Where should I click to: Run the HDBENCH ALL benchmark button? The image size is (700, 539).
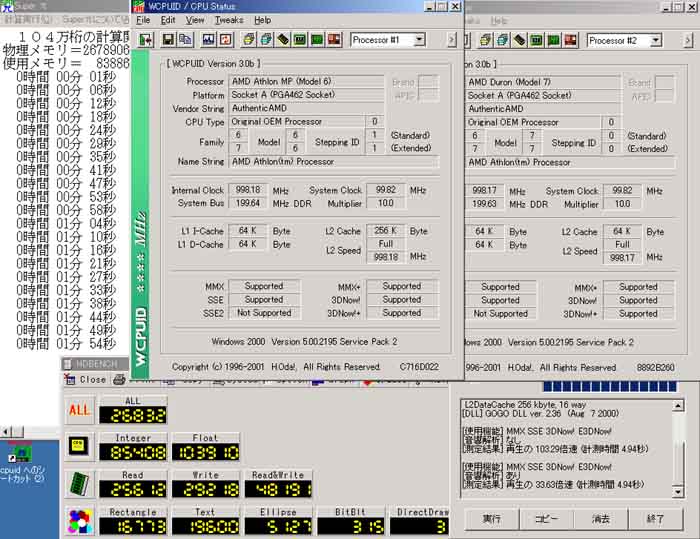pyautogui.click(x=79, y=409)
